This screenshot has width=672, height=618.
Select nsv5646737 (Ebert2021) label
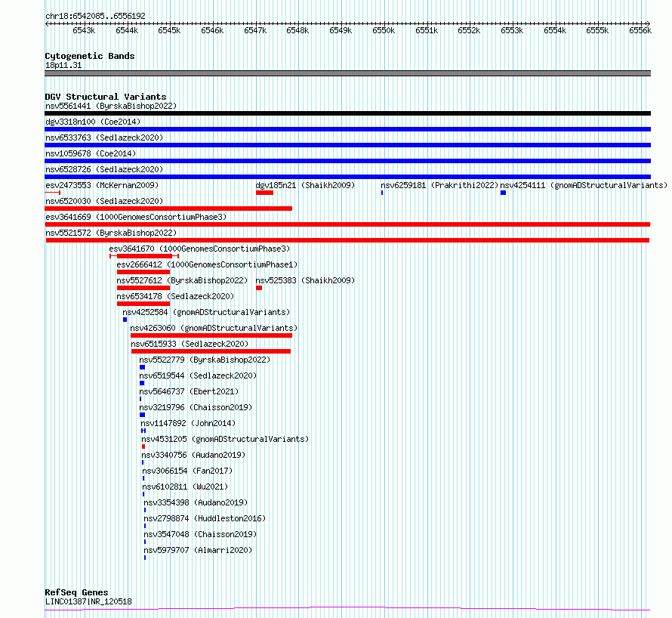(x=189, y=391)
